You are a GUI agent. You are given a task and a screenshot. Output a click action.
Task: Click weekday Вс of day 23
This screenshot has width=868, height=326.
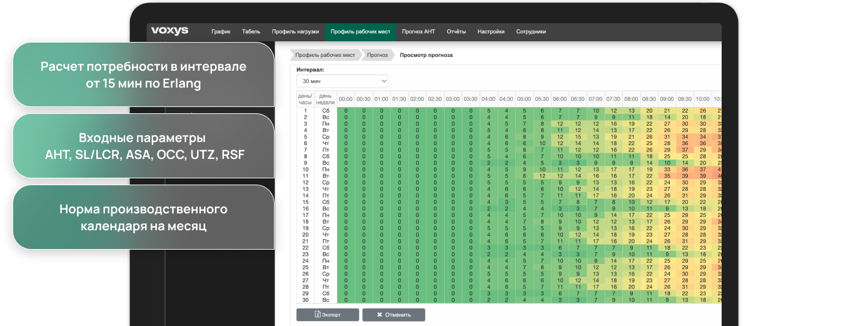325,254
